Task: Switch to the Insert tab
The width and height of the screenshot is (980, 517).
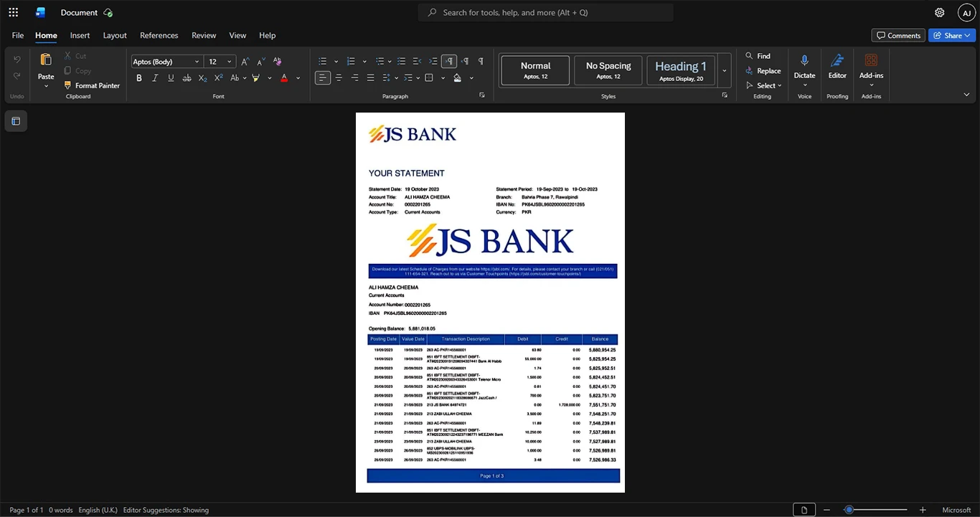Action: [80, 35]
